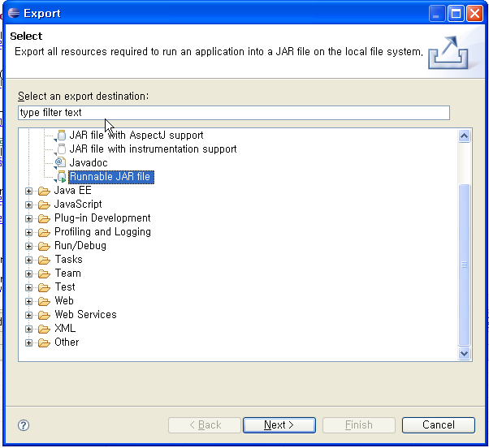Expand the Plug-in Development category
Screen dimensions: 489x448
[x=28, y=218]
